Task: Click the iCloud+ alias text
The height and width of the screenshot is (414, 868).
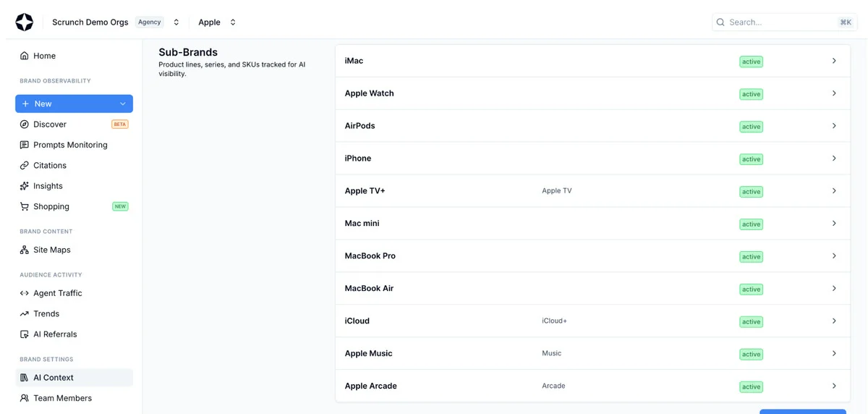Action: tap(554, 321)
